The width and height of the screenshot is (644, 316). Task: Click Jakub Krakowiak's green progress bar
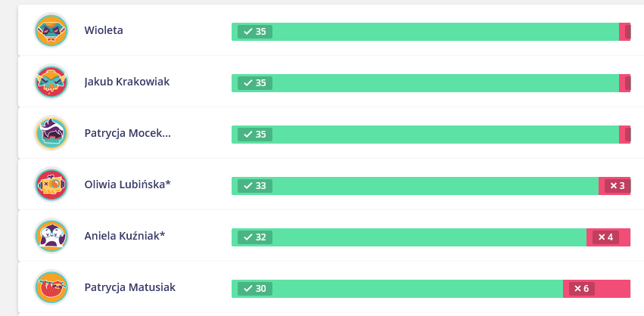pos(425,83)
